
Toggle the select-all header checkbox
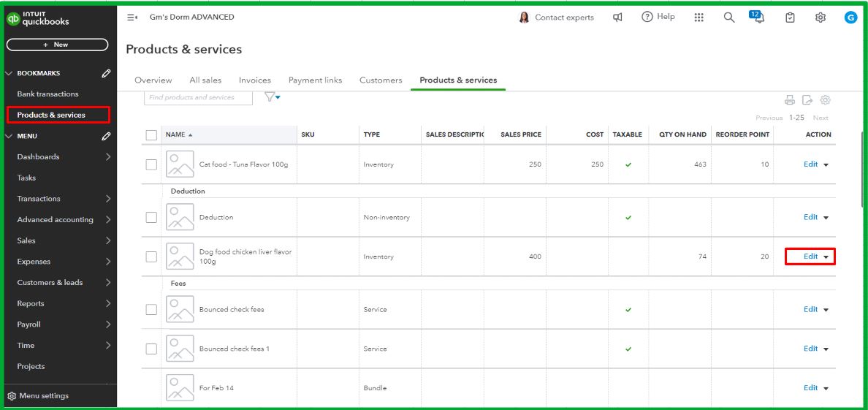pyautogui.click(x=151, y=134)
